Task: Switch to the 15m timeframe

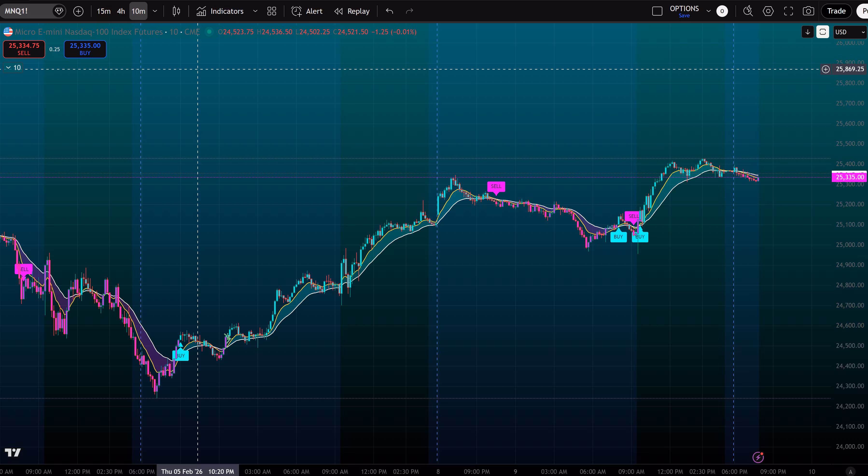Action: (x=104, y=11)
